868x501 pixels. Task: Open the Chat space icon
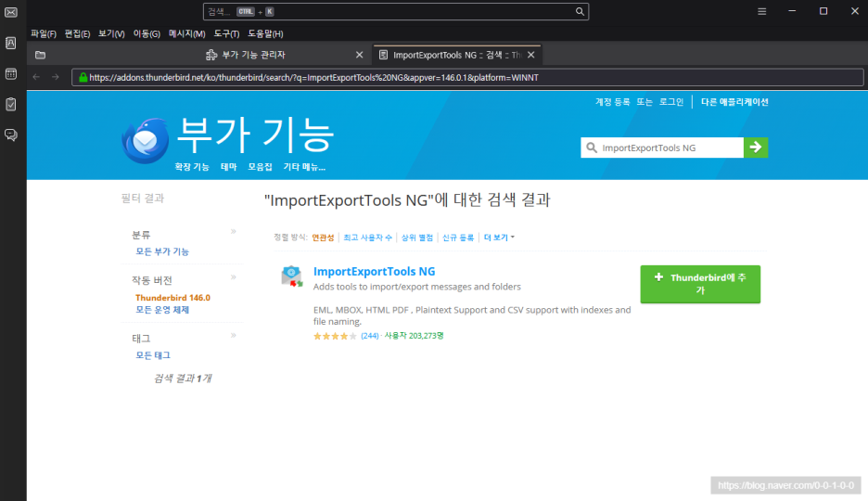pos(10,135)
